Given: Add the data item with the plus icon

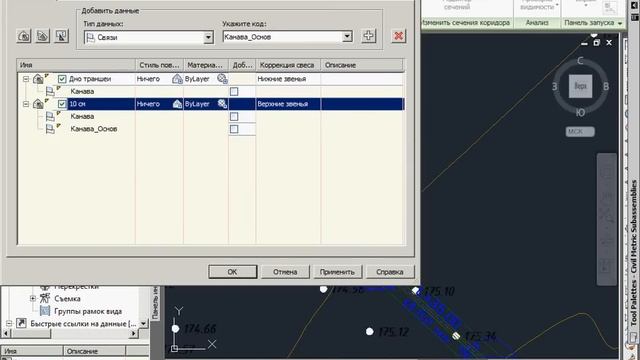Looking at the screenshot, I should (368, 36).
